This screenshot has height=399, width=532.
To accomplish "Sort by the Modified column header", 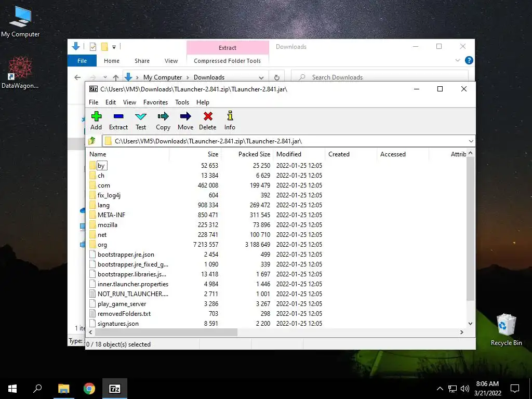I will (x=299, y=154).
